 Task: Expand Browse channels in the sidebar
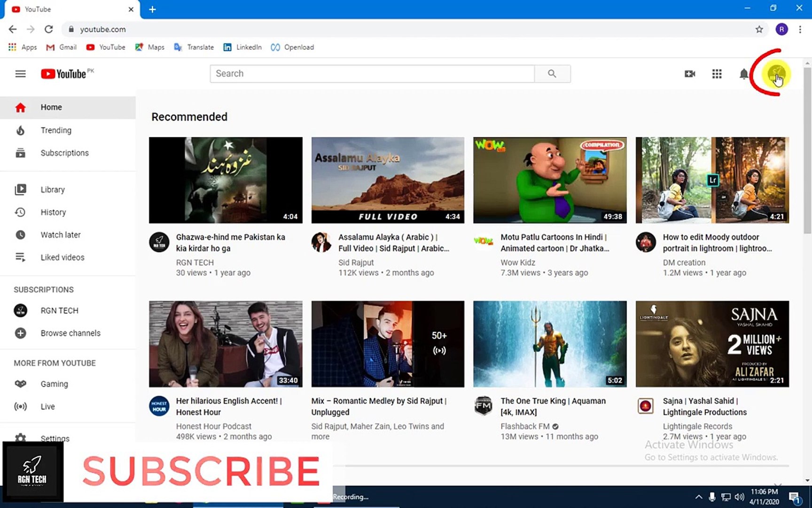[70, 333]
